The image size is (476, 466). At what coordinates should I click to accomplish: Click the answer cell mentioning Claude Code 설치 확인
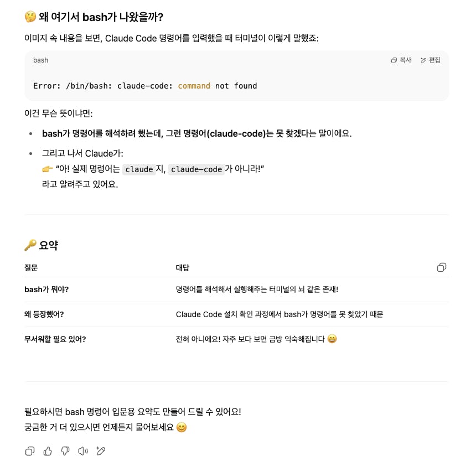(x=280, y=314)
